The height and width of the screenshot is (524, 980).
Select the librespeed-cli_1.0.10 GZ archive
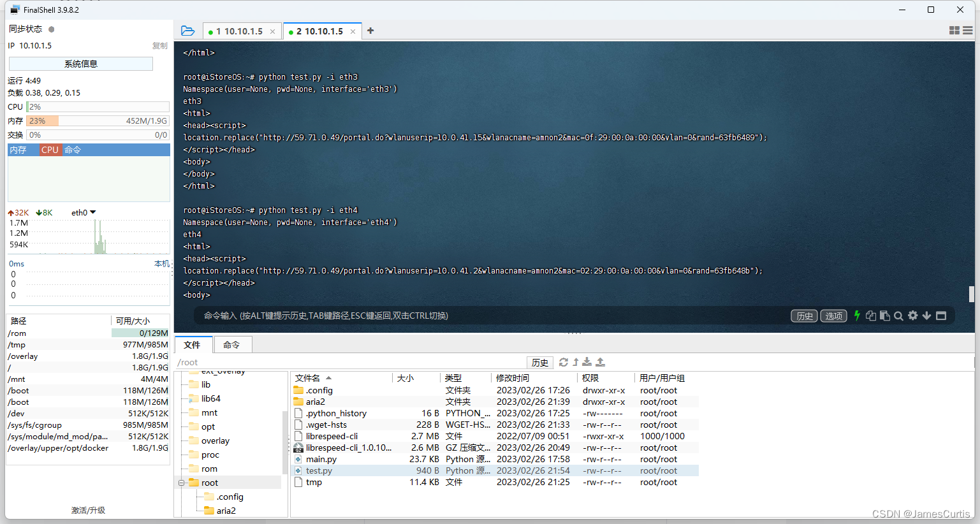(x=495, y=448)
